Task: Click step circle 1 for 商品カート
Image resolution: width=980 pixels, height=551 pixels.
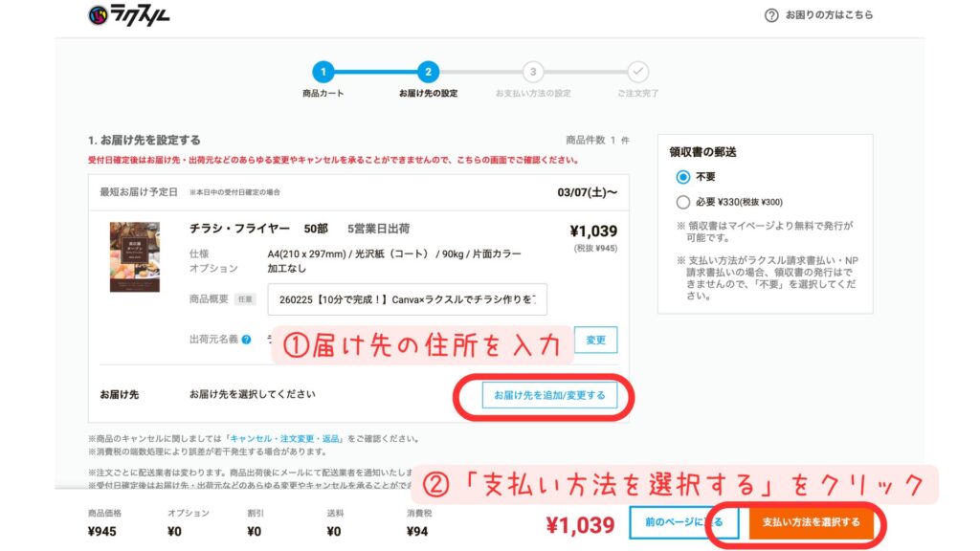Action: [x=323, y=73]
